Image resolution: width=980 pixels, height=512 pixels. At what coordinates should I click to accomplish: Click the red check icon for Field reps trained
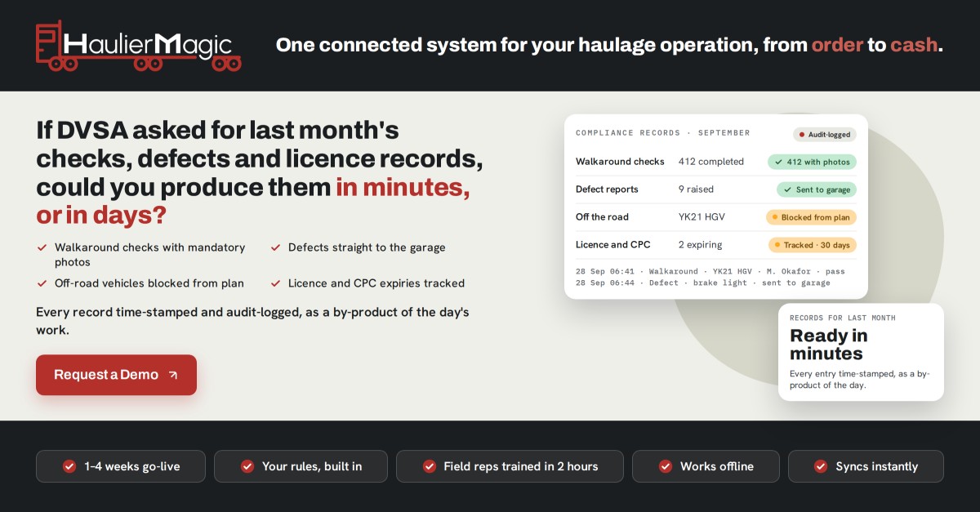coord(429,466)
